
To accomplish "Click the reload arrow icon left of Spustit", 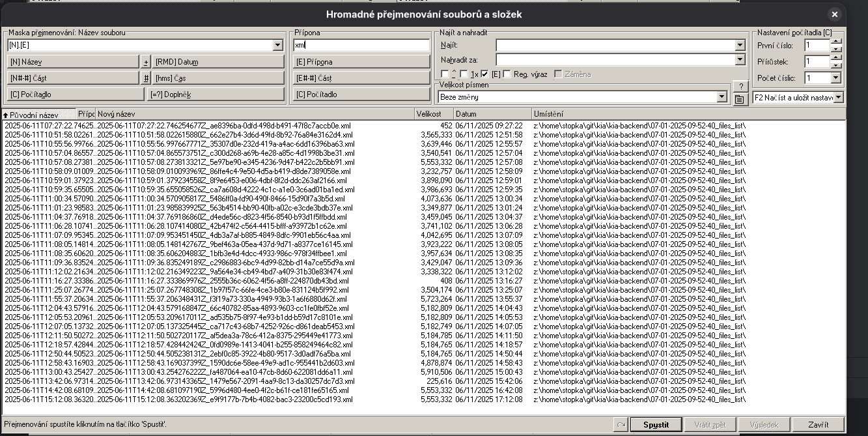I will point(621,424).
